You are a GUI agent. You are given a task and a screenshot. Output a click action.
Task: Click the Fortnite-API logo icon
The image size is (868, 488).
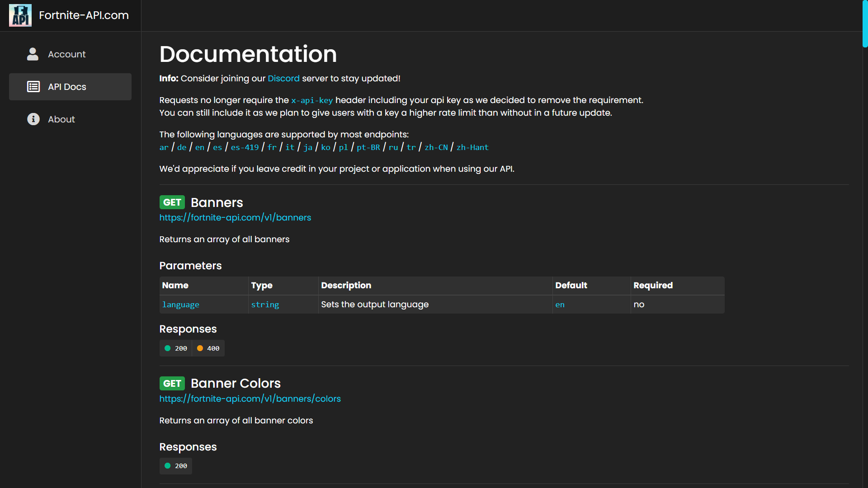tap(20, 15)
